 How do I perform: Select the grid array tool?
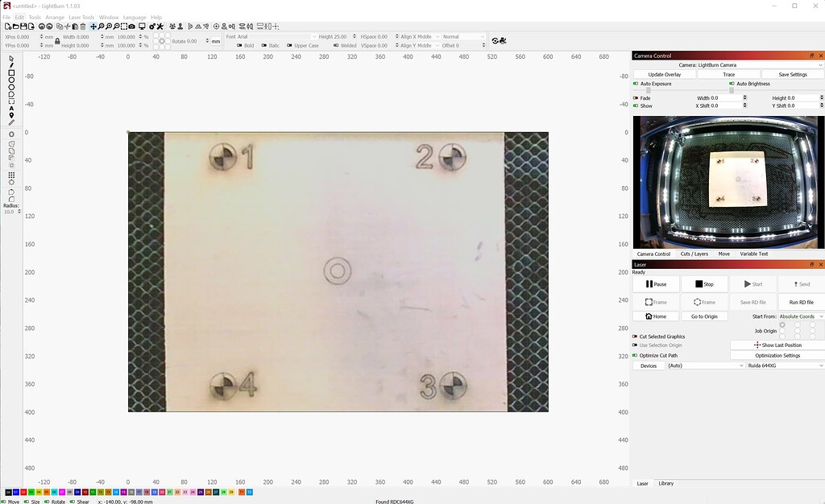point(10,173)
